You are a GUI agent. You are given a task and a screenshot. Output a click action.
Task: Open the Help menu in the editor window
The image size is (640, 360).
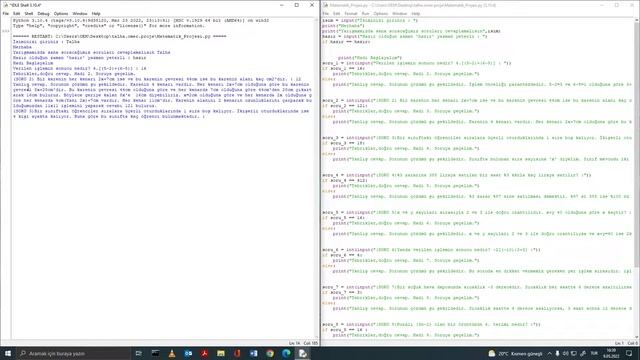(416, 13)
